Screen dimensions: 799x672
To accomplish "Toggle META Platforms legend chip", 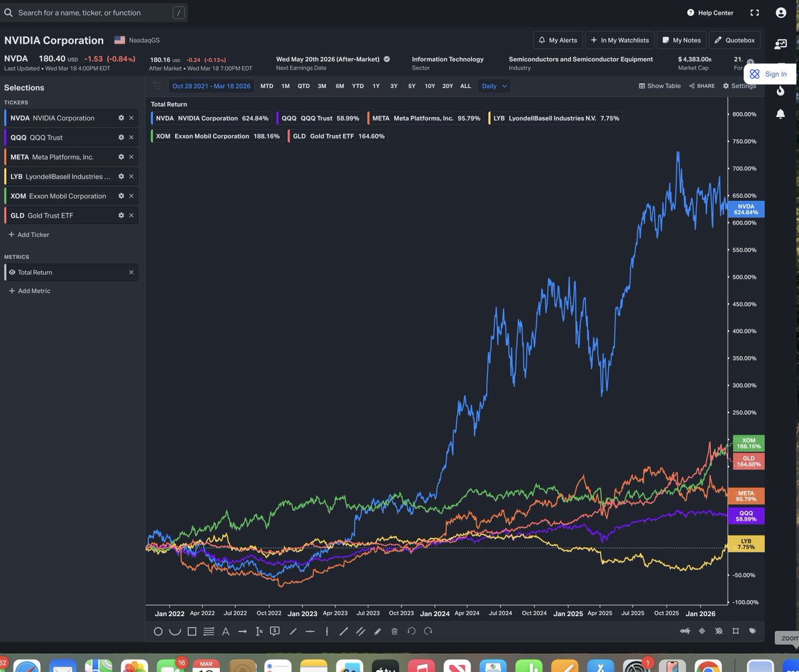I will tap(425, 118).
